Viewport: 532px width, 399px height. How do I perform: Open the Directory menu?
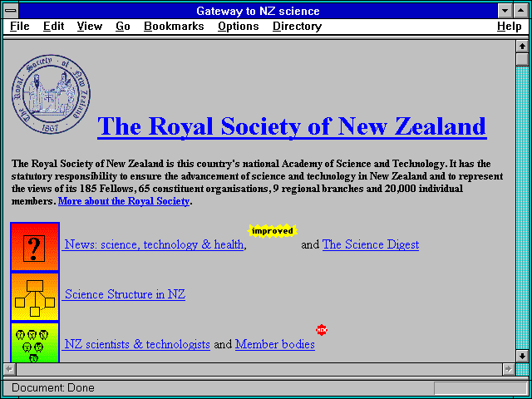click(x=298, y=27)
